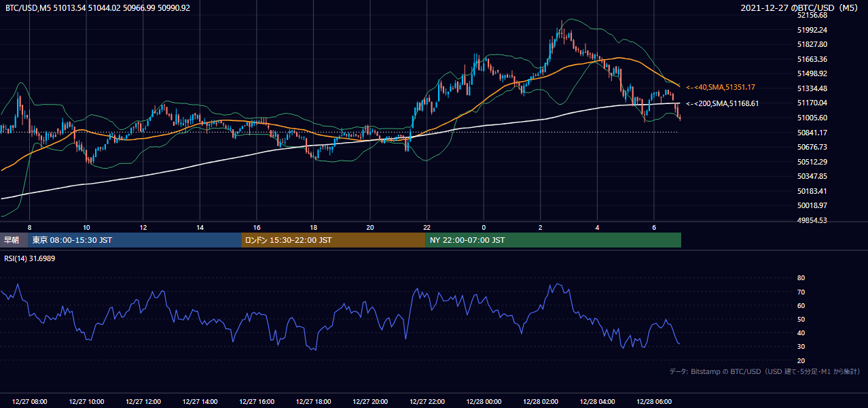Click price axis value 51663.36
Image resolution: width=868 pixels, height=408 pixels.
tap(812, 59)
